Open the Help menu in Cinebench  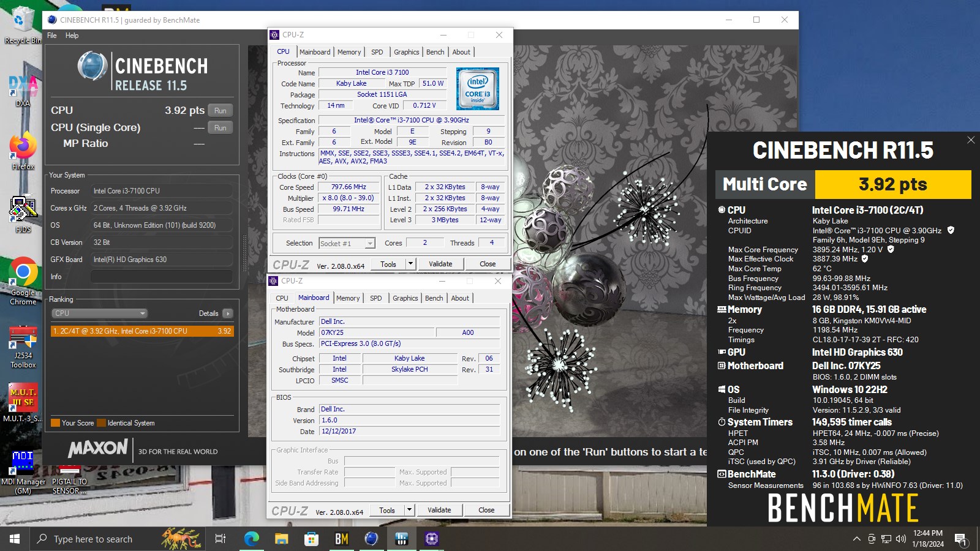point(72,36)
